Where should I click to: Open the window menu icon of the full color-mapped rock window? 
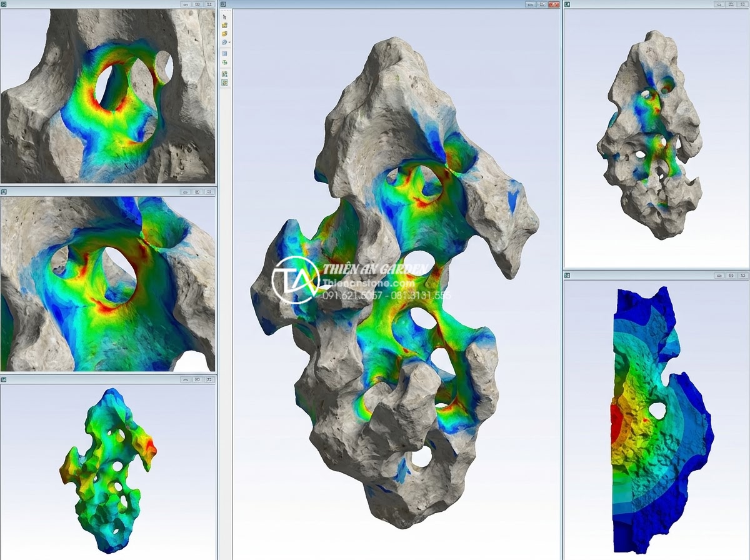(x=3, y=379)
